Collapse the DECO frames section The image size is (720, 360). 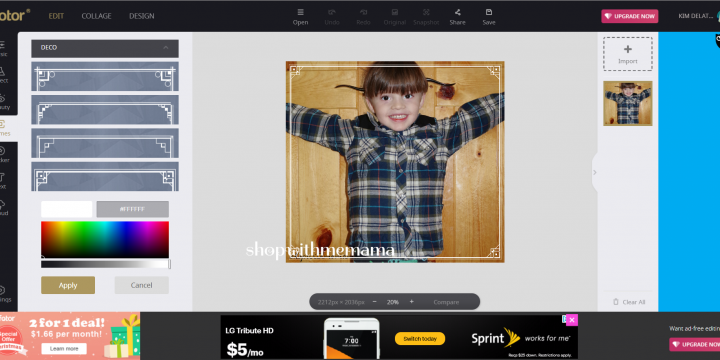(x=166, y=47)
